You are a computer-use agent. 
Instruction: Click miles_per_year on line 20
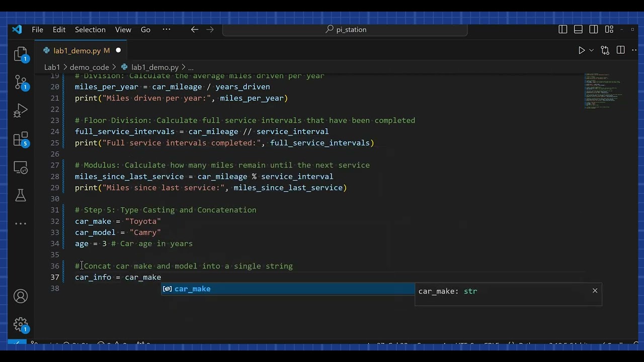click(x=107, y=86)
